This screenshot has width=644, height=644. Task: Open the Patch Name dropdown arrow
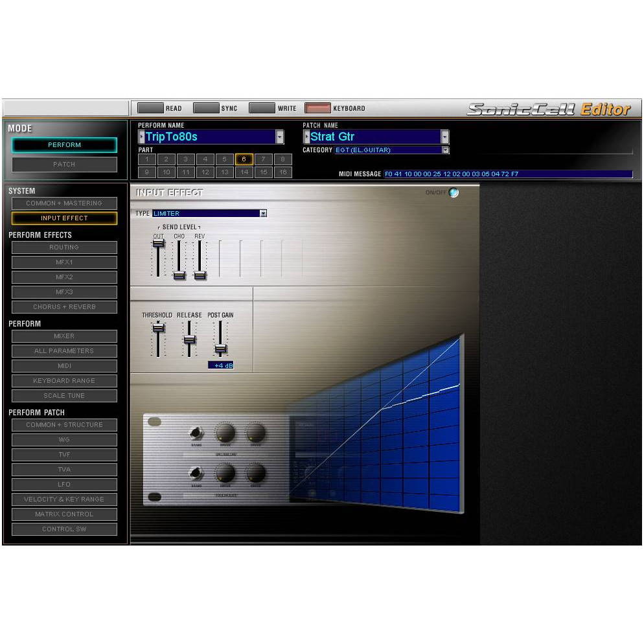click(x=445, y=137)
